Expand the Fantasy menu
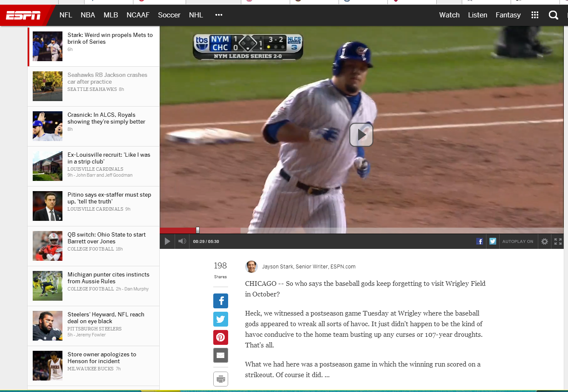The height and width of the screenshot is (392, 568). (x=508, y=15)
